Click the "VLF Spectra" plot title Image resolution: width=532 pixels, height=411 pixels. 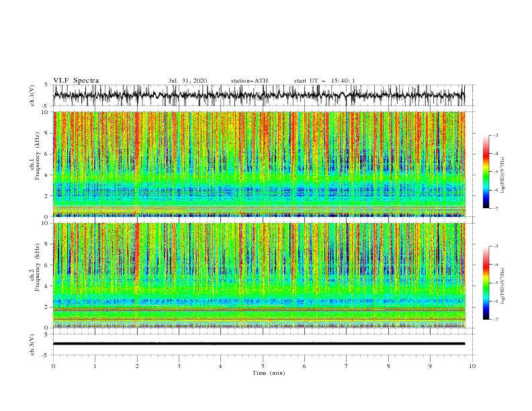76,81
